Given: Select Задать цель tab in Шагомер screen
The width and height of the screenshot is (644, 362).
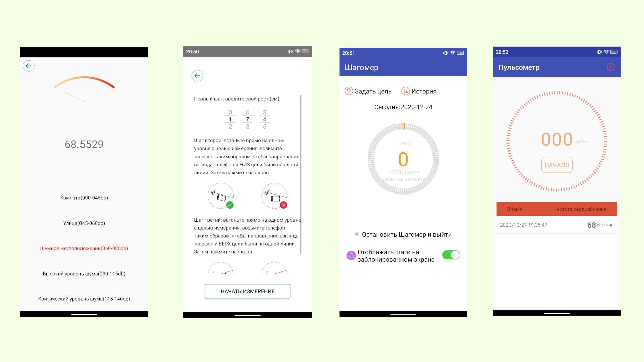Looking at the screenshot, I should 372,91.
